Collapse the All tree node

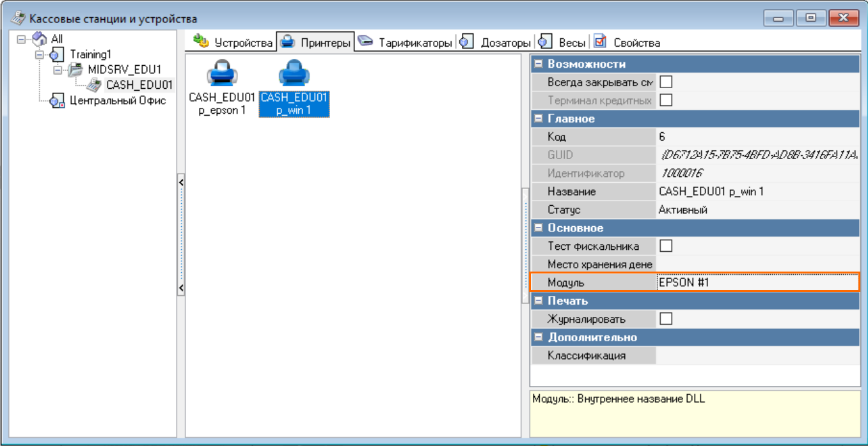(22, 40)
